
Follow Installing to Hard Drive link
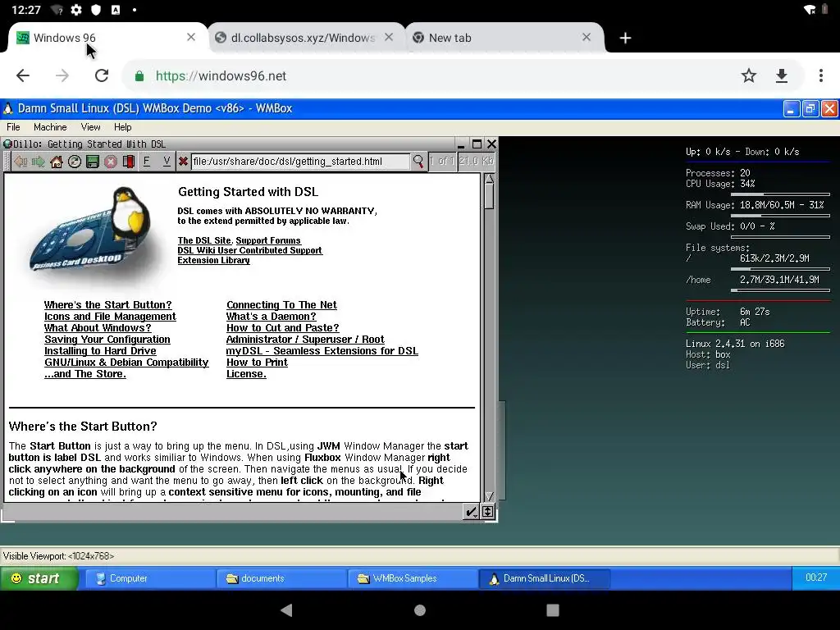pos(100,351)
